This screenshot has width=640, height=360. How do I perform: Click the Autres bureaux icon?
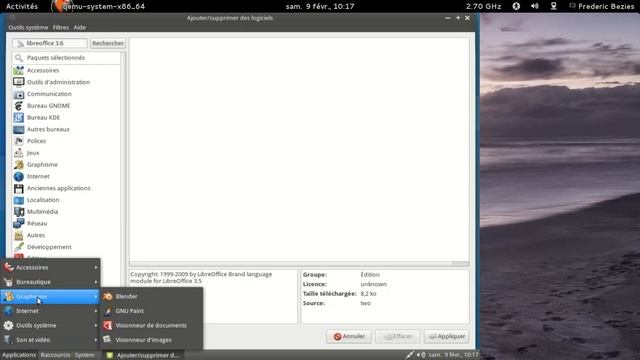click(18, 129)
